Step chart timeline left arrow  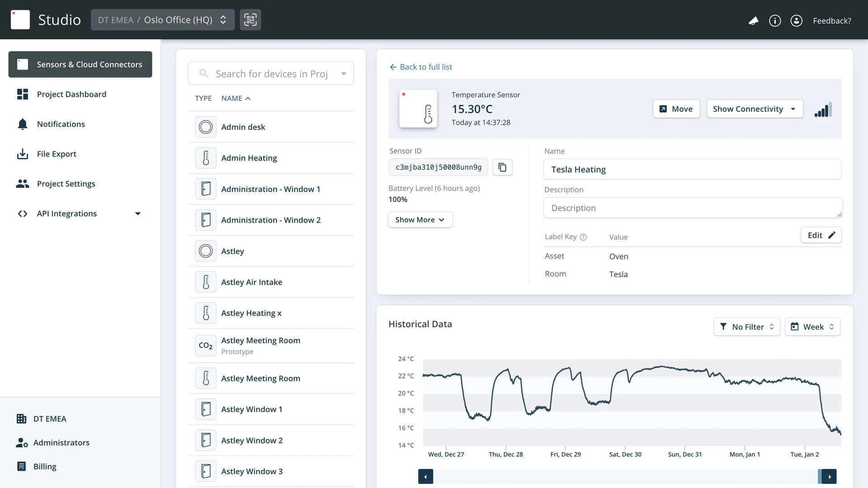(x=425, y=477)
